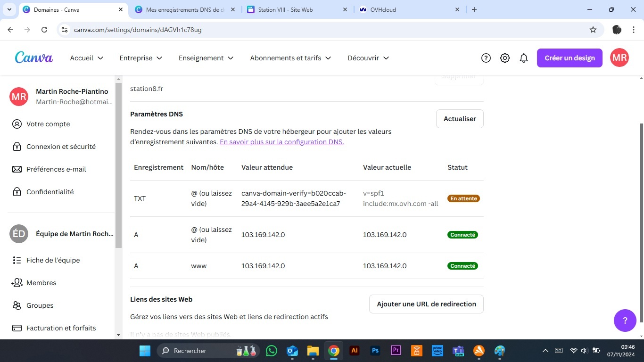644x362 pixels.
Task: Click the purple floating help button
Action: [625, 321]
